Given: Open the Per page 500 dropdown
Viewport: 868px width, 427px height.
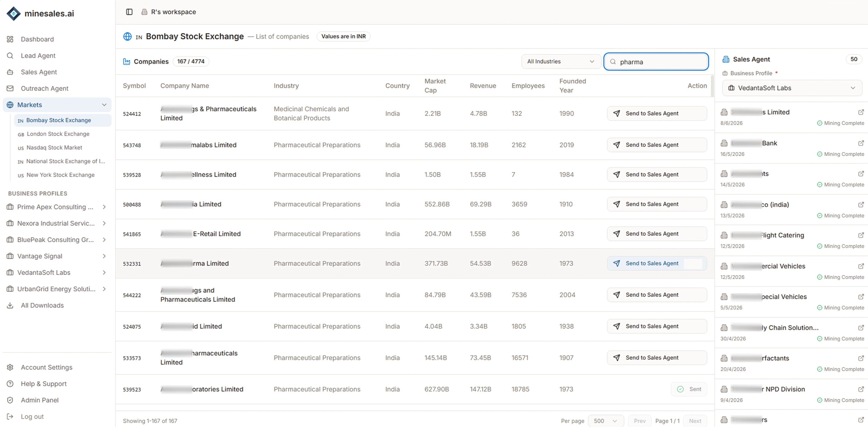Looking at the screenshot, I should (x=606, y=421).
